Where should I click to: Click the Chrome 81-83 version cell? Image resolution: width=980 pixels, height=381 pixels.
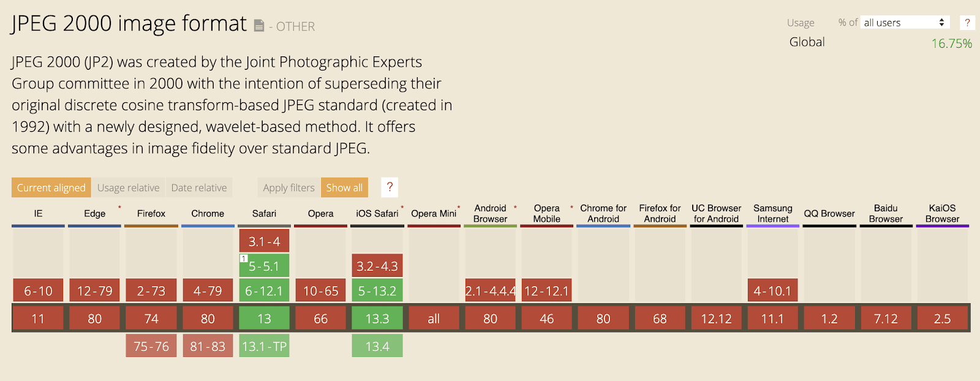(x=208, y=346)
